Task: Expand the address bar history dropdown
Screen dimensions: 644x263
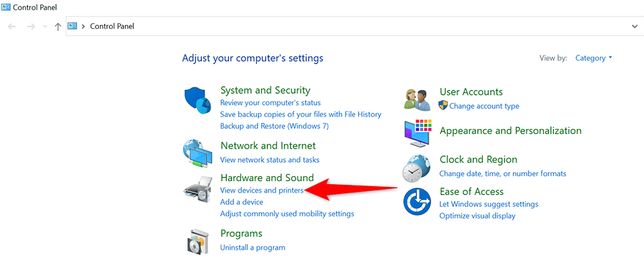Action: pyautogui.click(x=634, y=26)
